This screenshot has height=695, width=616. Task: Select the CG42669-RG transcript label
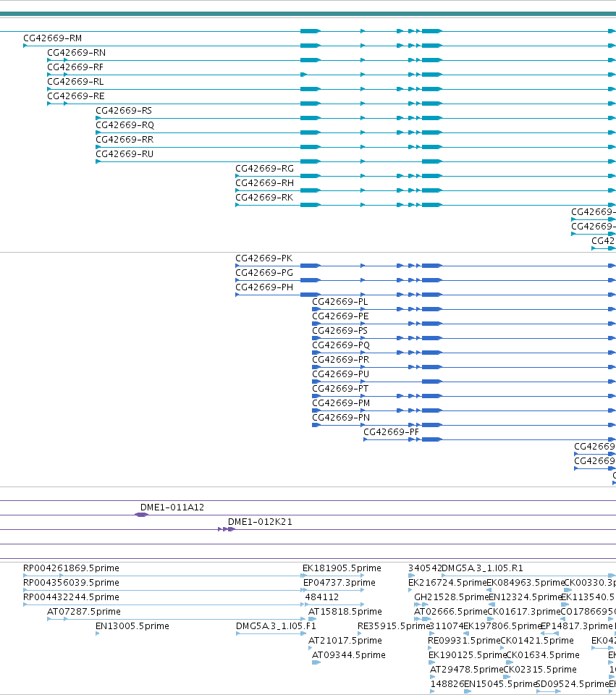click(x=265, y=169)
